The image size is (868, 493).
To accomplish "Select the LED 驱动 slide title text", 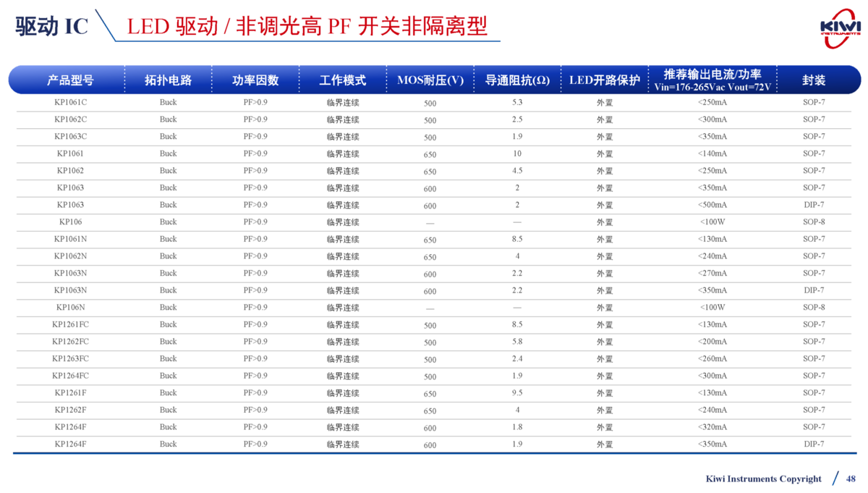I will pyautogui.click(x=307, y=26).
